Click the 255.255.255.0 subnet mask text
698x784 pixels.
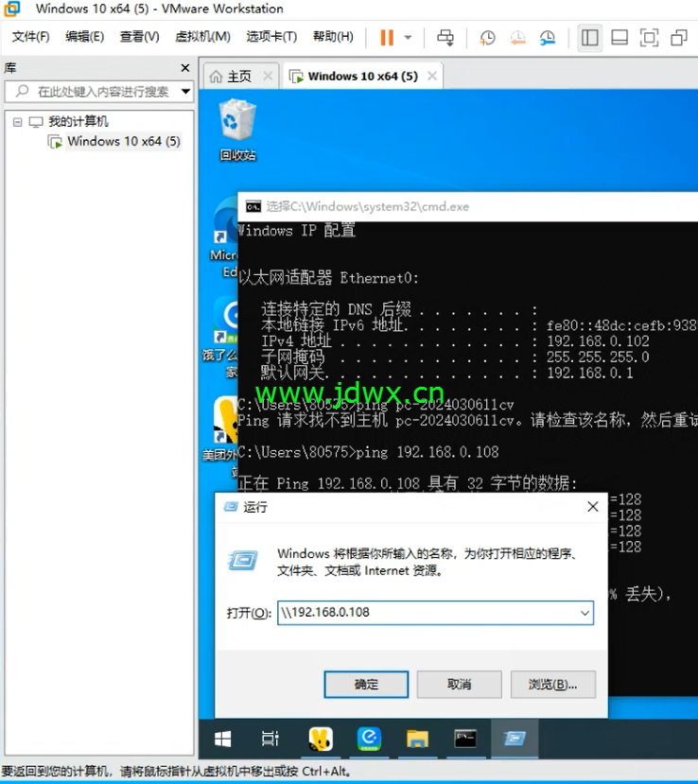[598, 357]
